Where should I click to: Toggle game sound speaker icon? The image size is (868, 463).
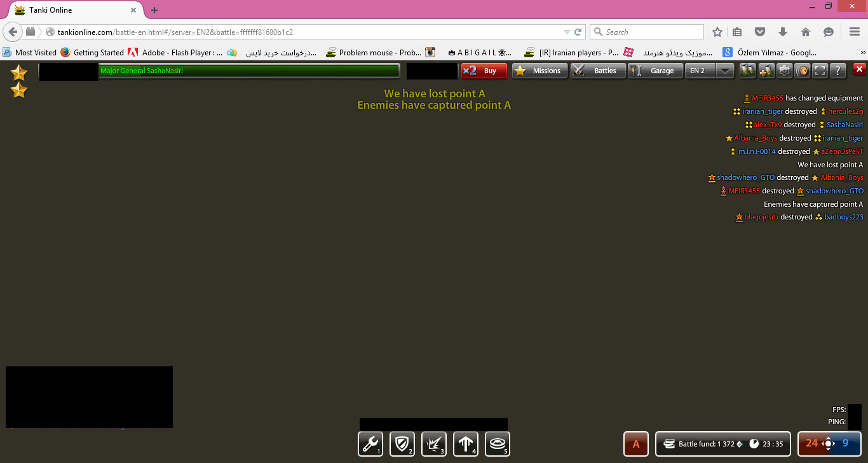(x=803, y=71)
